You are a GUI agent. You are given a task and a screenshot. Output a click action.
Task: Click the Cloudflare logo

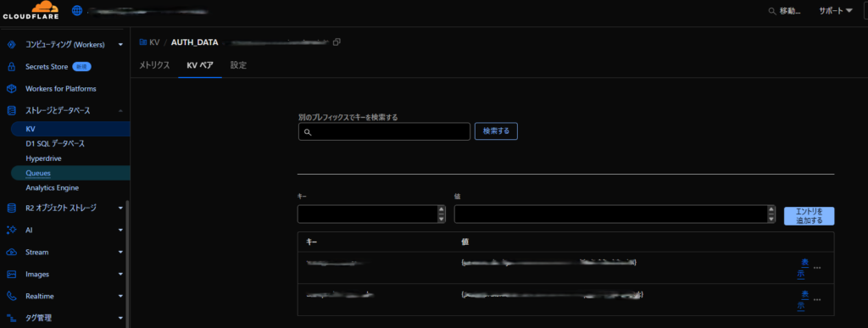pos(31,10)
